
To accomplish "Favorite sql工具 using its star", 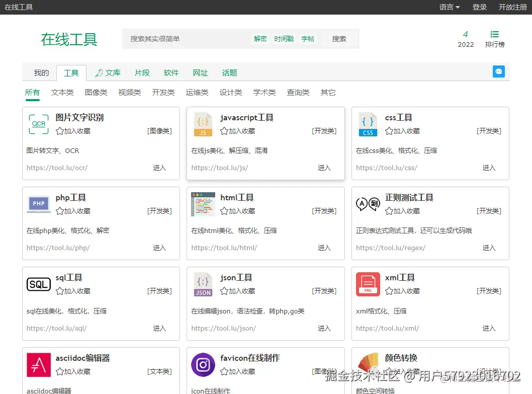I will pos(60,291).
